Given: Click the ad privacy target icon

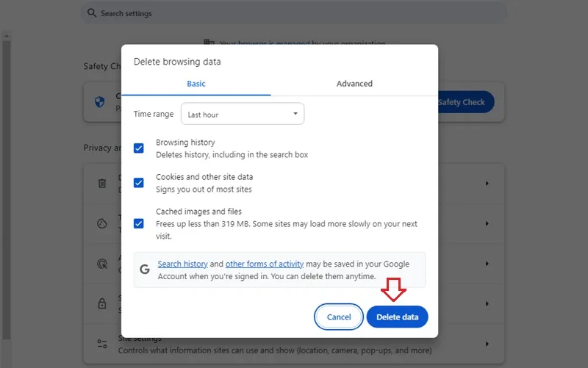Looking at the screenshot, I should (x=102, y=264).
